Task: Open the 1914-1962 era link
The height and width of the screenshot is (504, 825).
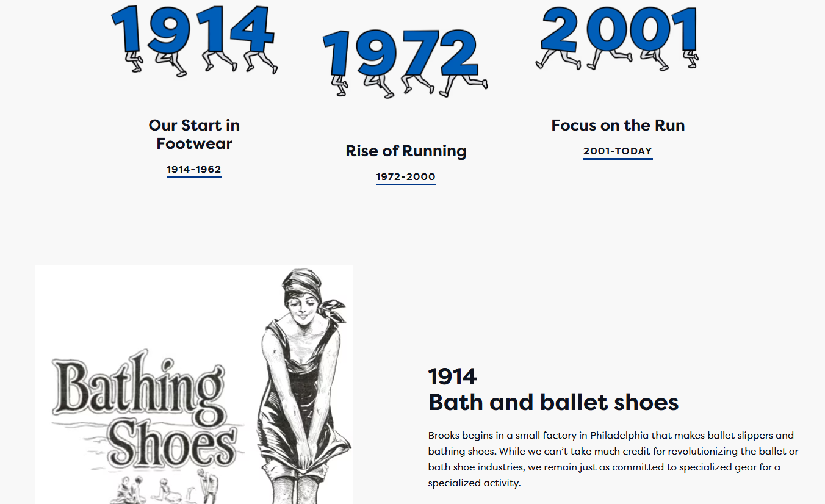Action: [194, 170]
